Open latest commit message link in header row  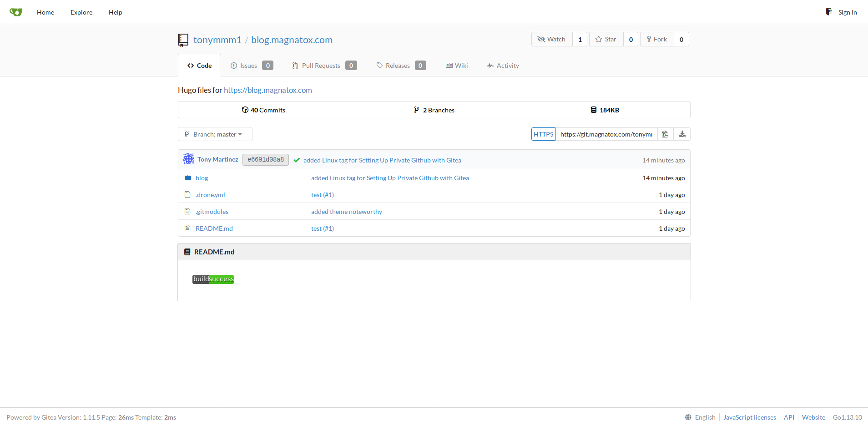click(382, 160)
